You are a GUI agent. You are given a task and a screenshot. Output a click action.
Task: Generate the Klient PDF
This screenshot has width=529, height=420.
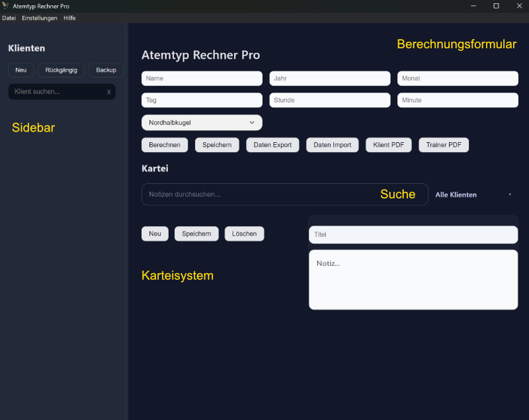click(x=389, y=145)
